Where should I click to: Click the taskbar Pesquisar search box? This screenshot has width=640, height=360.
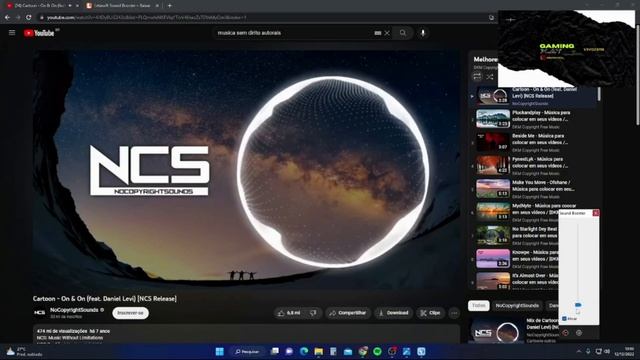(x=247, y=351)
